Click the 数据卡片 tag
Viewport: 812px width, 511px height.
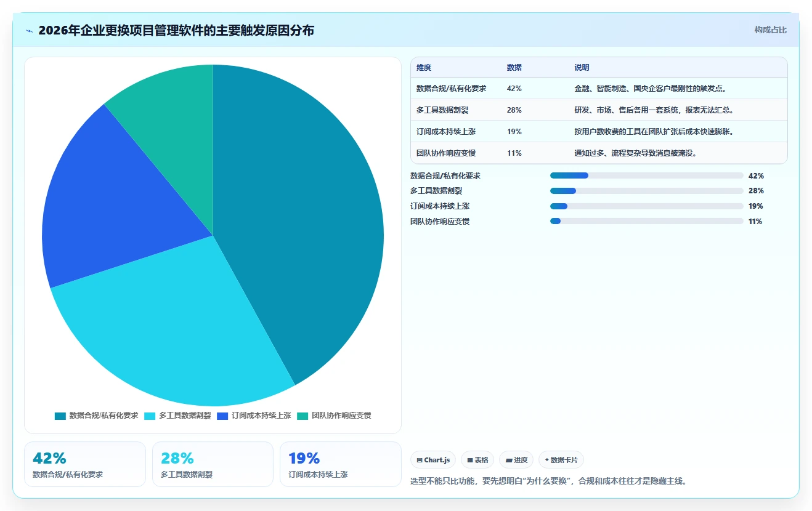point(561,460)
